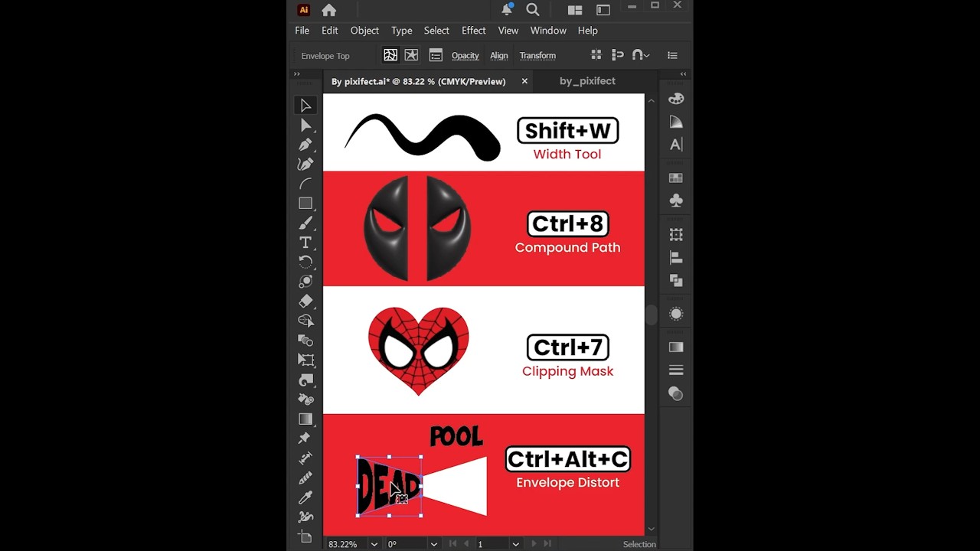Image resolution: width=980 pixels, height=551 pixels.
Task: Select the Rectangle tool
Action: [x=305, y=203]
